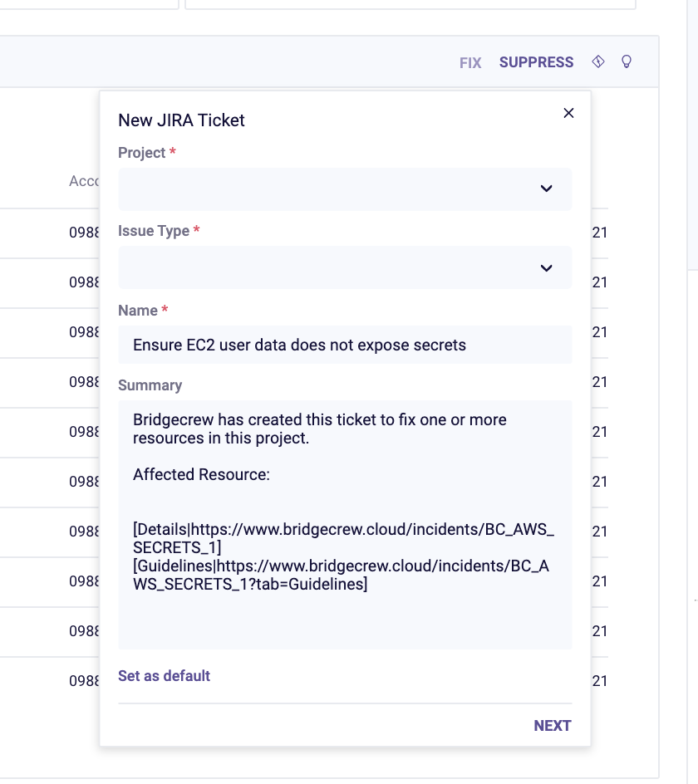The width and height of the screenshot is (698, 784).
Task: Click the Set as default link
Action: [x=165, y=676]
